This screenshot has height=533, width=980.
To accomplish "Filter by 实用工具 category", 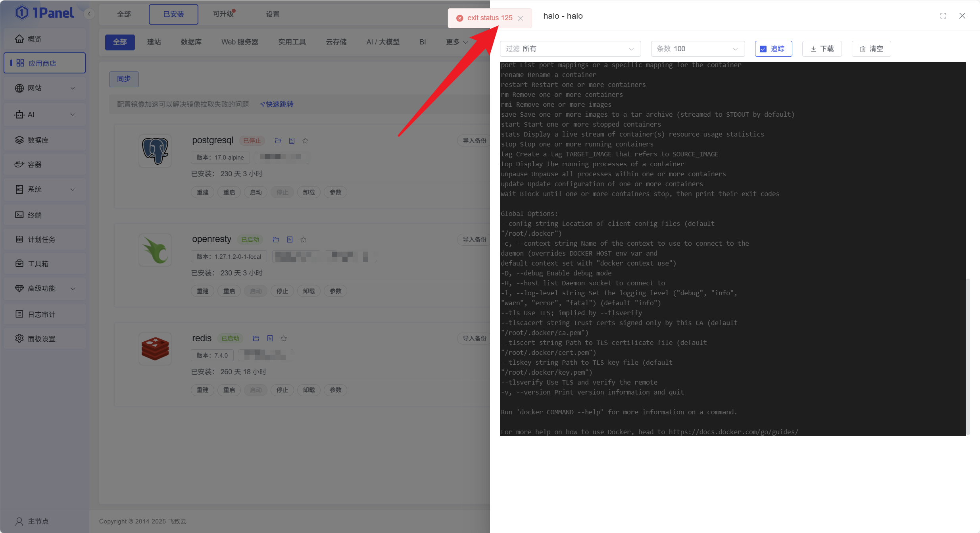I will 292,42.
